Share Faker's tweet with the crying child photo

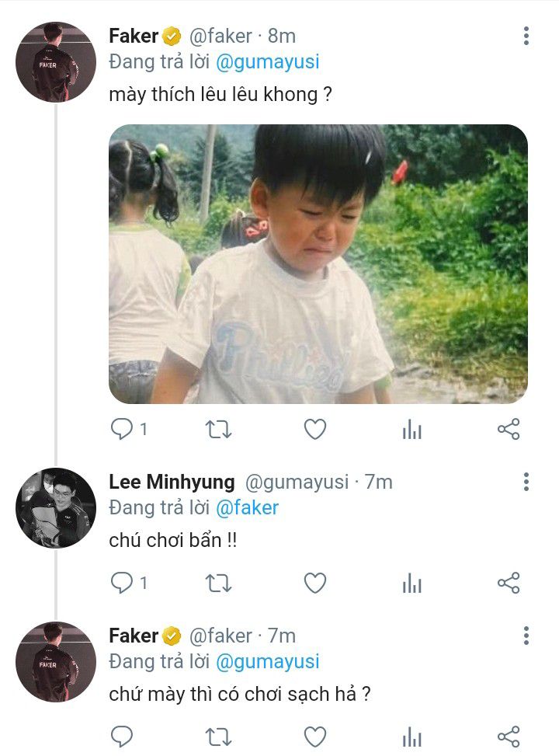tap(509, 429)
